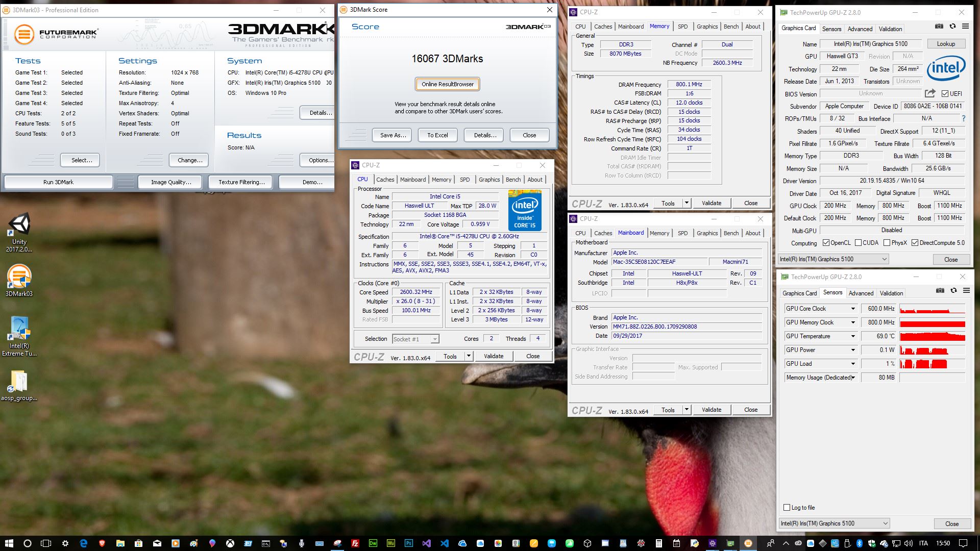Open the aosp_group folder on desktop
The width and height of the screenshot is (980, 551).
tap(19, 385)
